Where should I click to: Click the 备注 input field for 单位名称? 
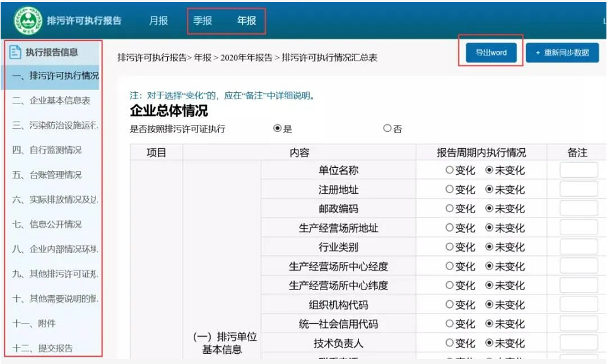pyautogui.click(x=579, y=170)
